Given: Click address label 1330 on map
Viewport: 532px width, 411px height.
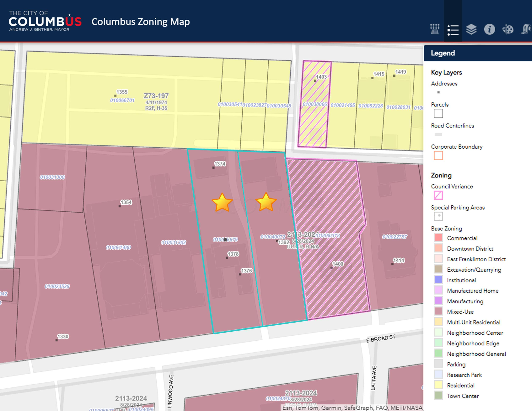Looking at the screenshot, I should coord(63,337).
